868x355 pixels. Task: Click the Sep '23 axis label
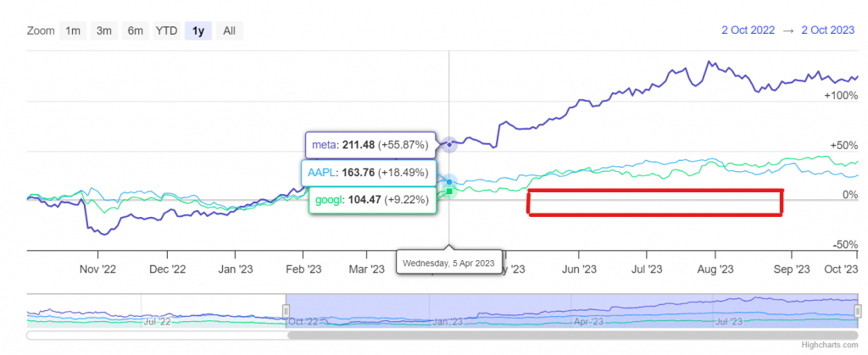(792, 269)
